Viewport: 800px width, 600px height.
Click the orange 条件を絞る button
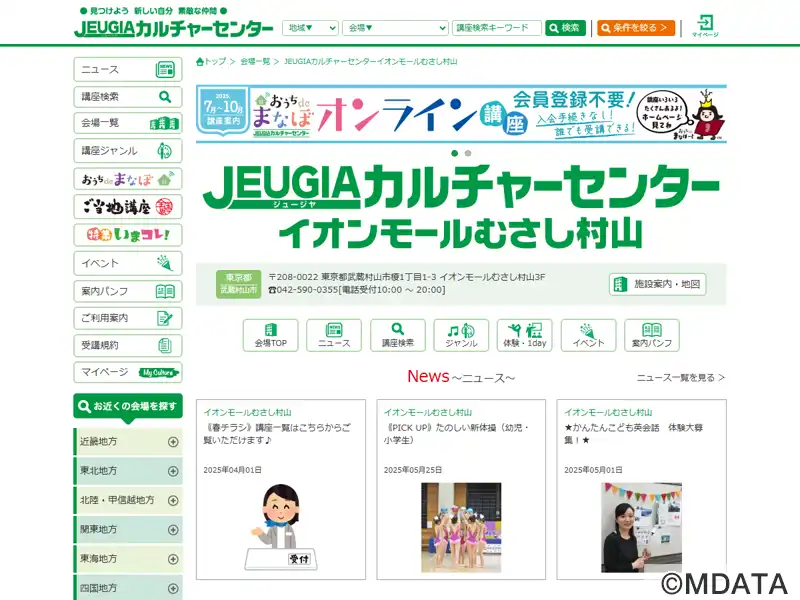click(636, 28)
